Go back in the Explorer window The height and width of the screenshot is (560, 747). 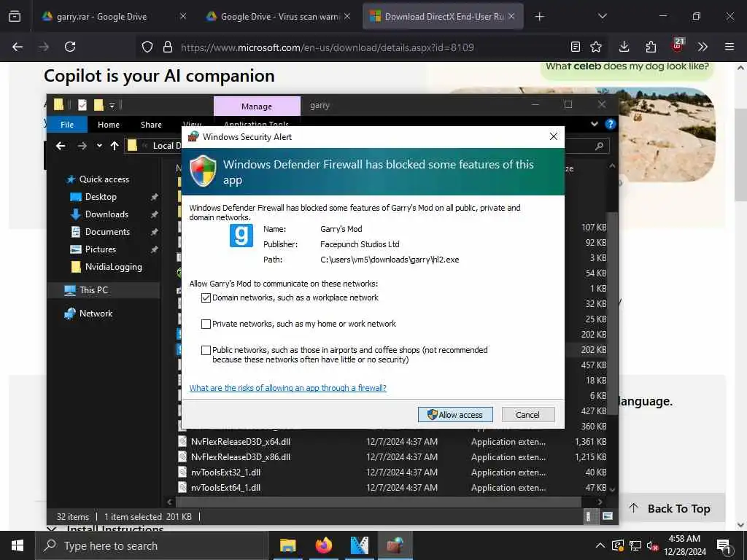pyautogui.click(x=61, y=146)
